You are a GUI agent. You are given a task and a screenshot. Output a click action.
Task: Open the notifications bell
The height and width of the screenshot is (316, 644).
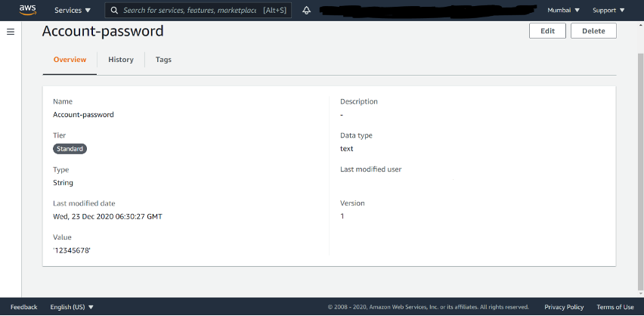click(306, 11)
